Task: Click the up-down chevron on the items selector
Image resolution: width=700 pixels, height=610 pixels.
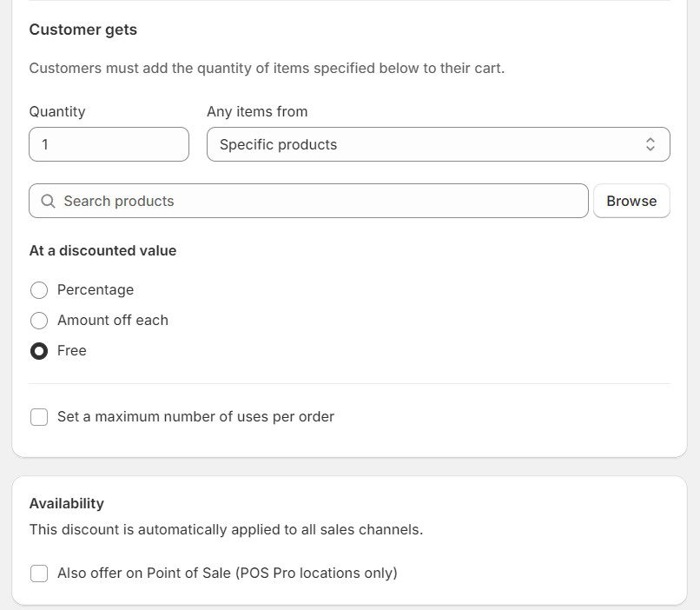Action: coord(650,144)
